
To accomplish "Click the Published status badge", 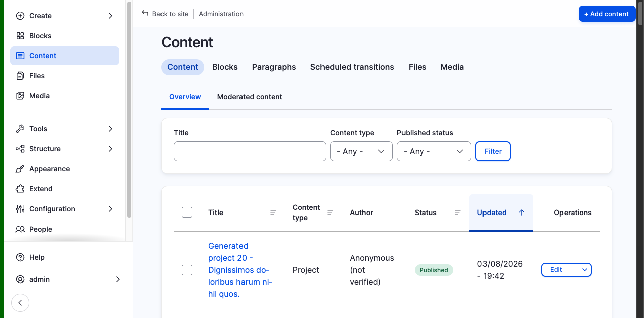I will [434, 270].
